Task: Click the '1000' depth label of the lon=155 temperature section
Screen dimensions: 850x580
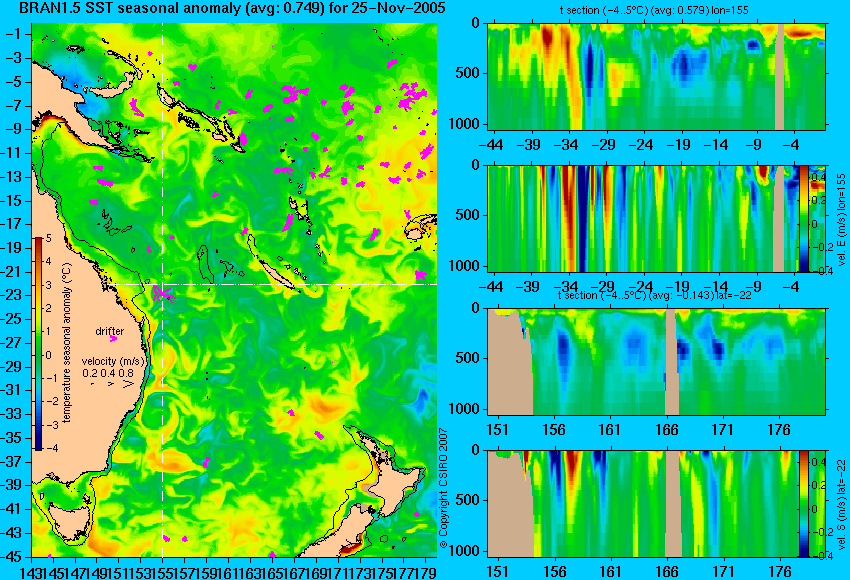Action: pyautogui.click(x=465, y=124)
